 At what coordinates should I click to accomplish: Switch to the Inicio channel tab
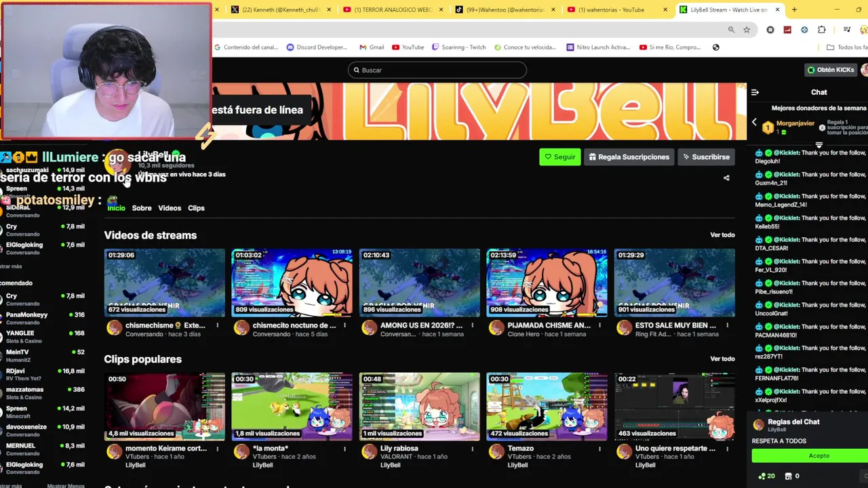116,208
